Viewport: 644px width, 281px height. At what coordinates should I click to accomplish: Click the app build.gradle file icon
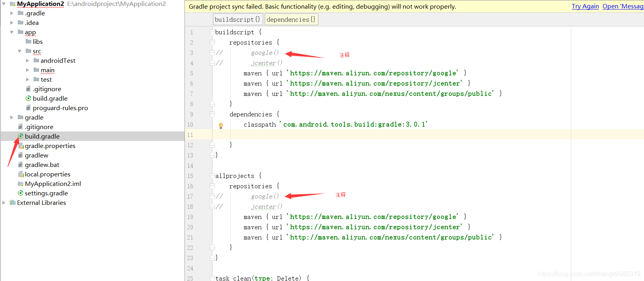(x=28, y=98)
